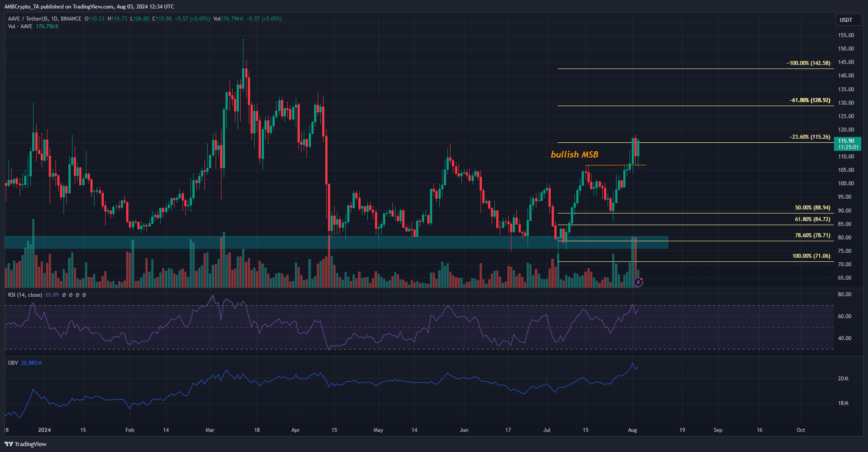The height and width of the screenshot is (452, 868).
Task: Select the −100.00% (142.58) Fibonacci label
Action: point(808,63)
